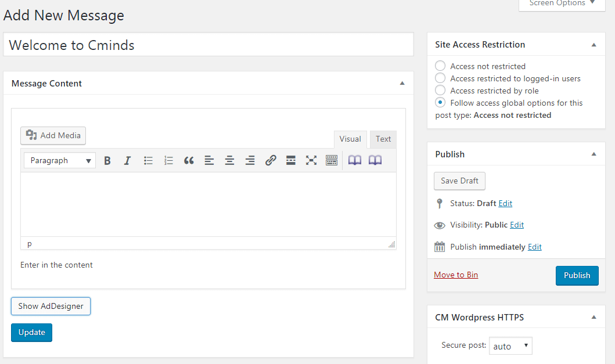Image resolution: width=615 pixels, height=364 pixels.
Task: Apply italic formatting to text
Action: click(128, 161)
